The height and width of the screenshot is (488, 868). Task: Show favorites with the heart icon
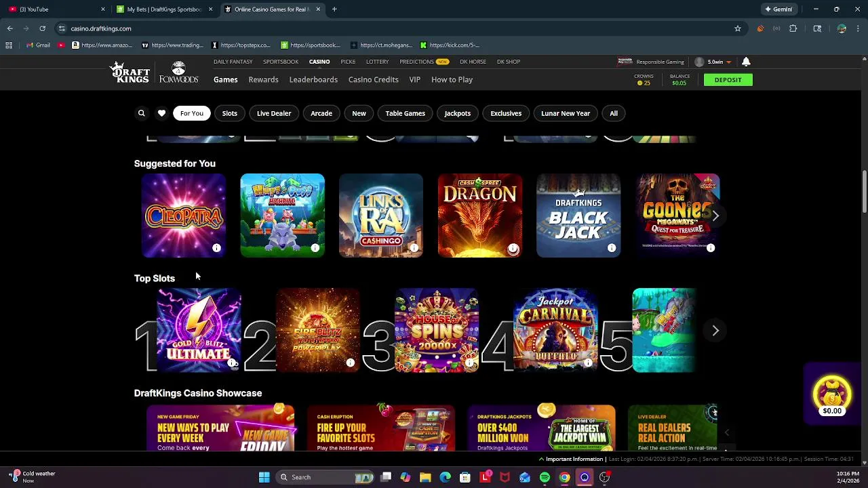[161, 113]
